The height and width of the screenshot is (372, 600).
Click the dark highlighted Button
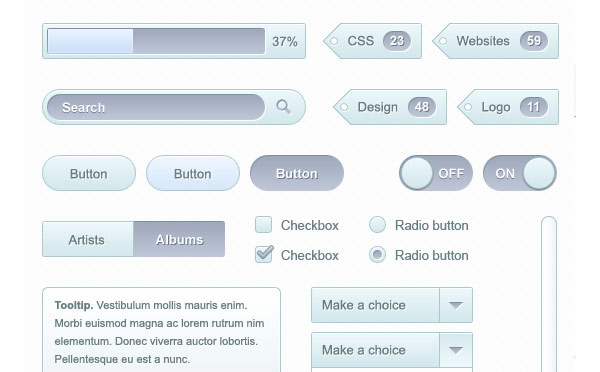[297, 173]
